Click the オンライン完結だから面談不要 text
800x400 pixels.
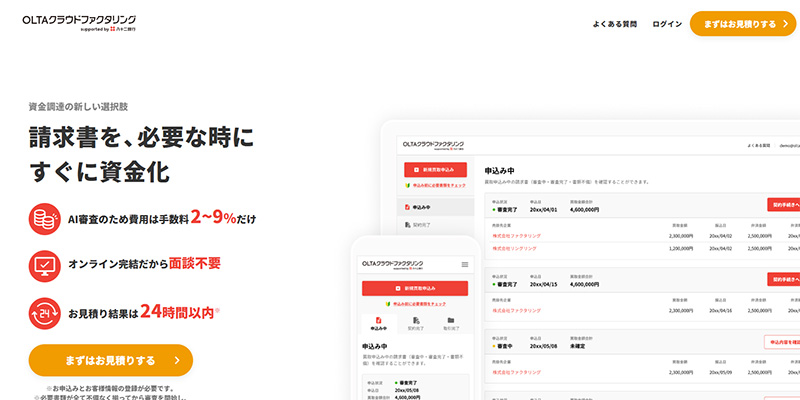pyautogui.click(x=144, y=264)
